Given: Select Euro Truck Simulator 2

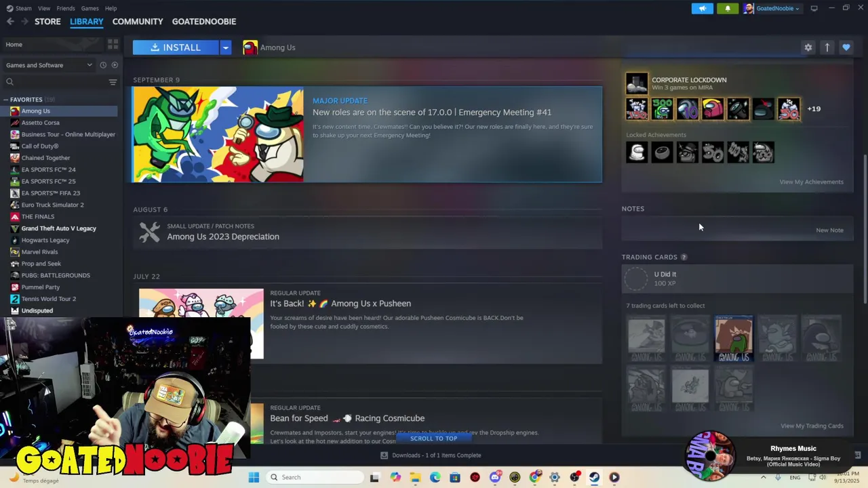Looking at the screenshot, I should tap(53, 205).
